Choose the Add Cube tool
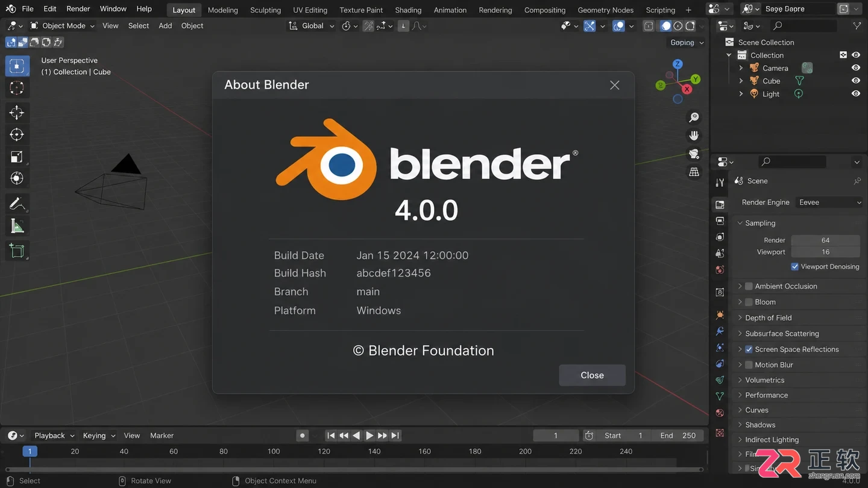868x488 pixels. [17, 251]
